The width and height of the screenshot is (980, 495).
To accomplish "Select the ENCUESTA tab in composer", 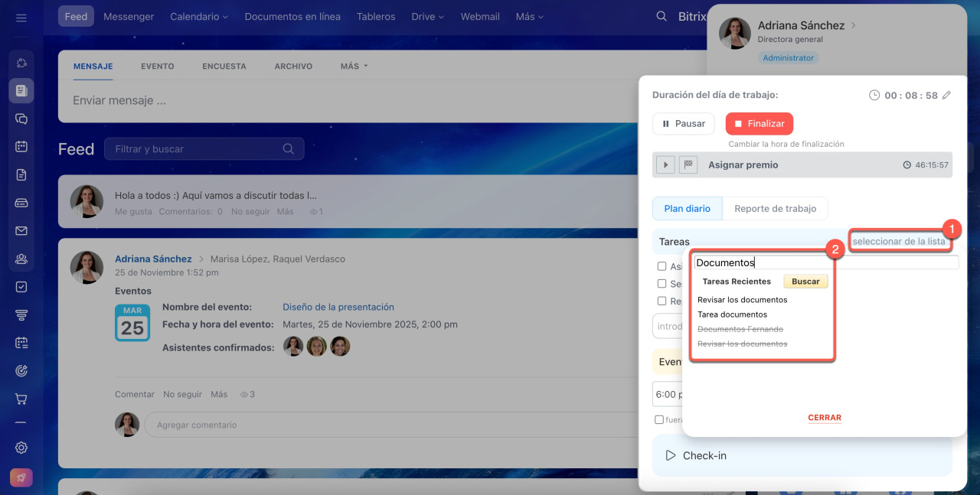I will point(224,67).
